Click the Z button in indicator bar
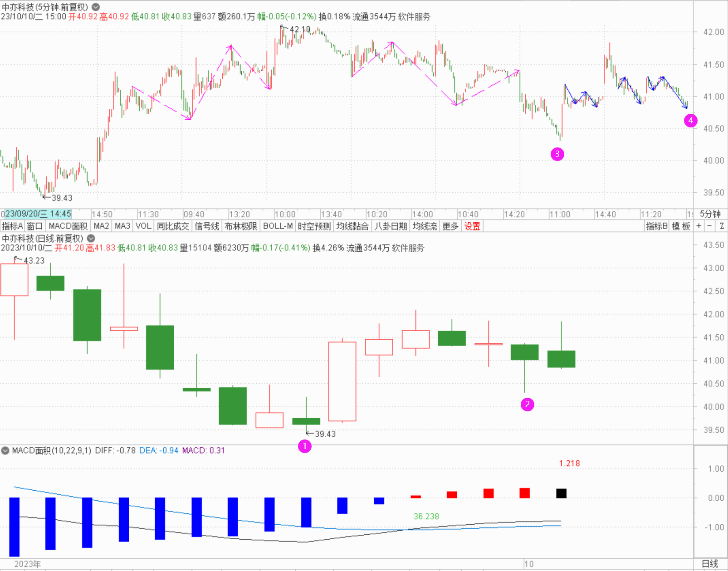The image size is (728, 571). [x=722, y=226]
